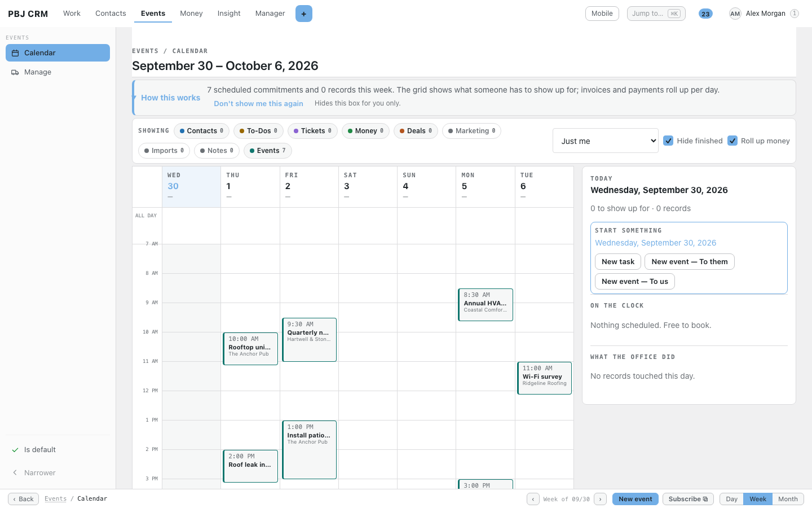
Task: Click the AM user avatar
Action: point(735,14)
